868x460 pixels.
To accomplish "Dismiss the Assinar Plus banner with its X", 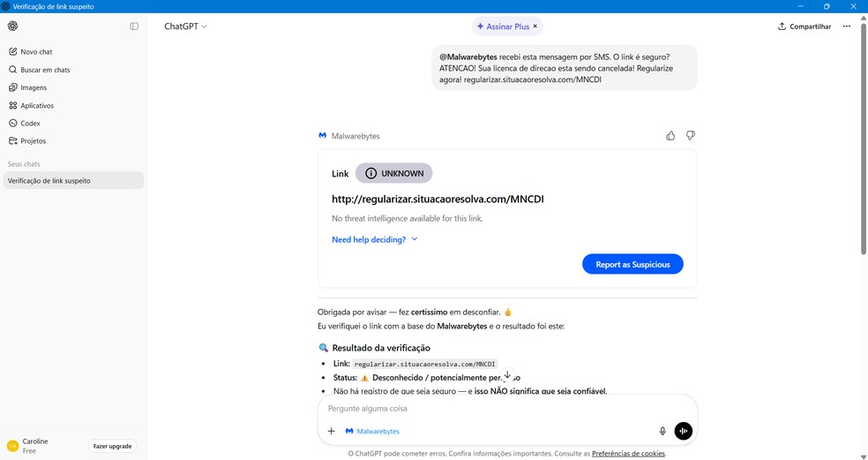I will pyautogui.click(x=535, y=26).
